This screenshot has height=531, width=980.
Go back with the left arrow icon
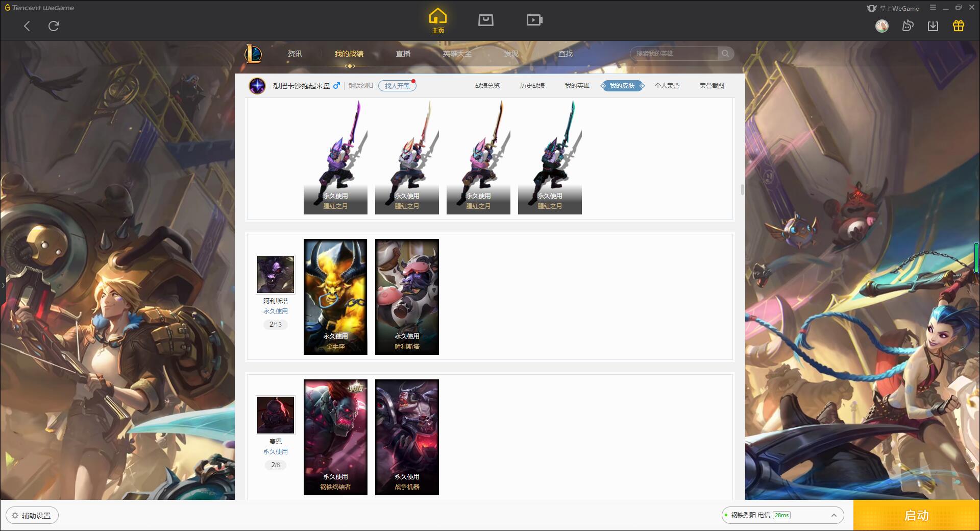coord(27,26)
